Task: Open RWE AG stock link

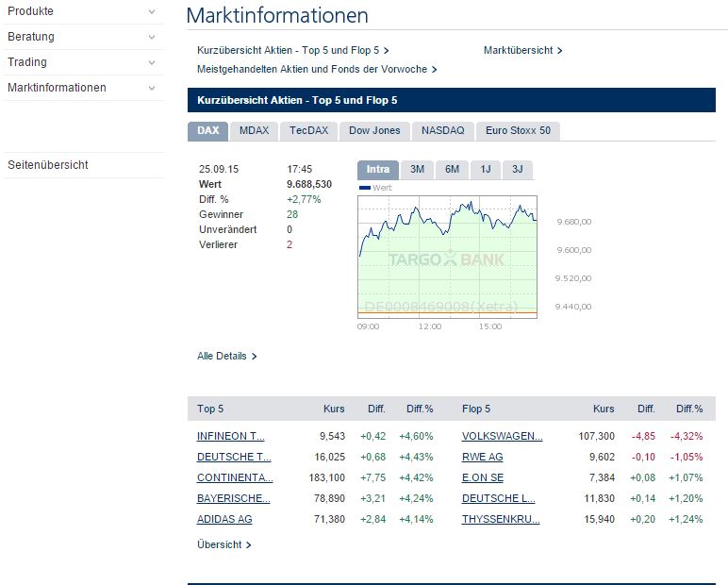Action: click(483, 458)
